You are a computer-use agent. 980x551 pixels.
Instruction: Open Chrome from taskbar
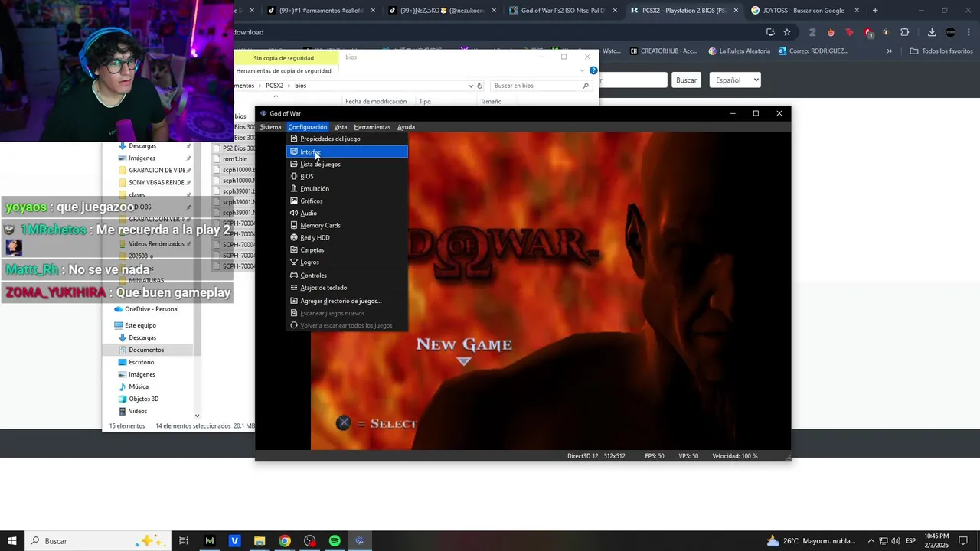[285, 541]
